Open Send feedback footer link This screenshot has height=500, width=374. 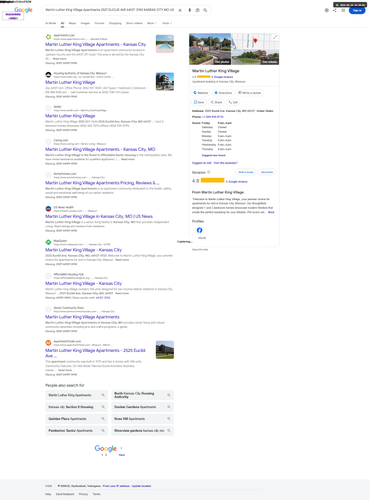[65, 494]
